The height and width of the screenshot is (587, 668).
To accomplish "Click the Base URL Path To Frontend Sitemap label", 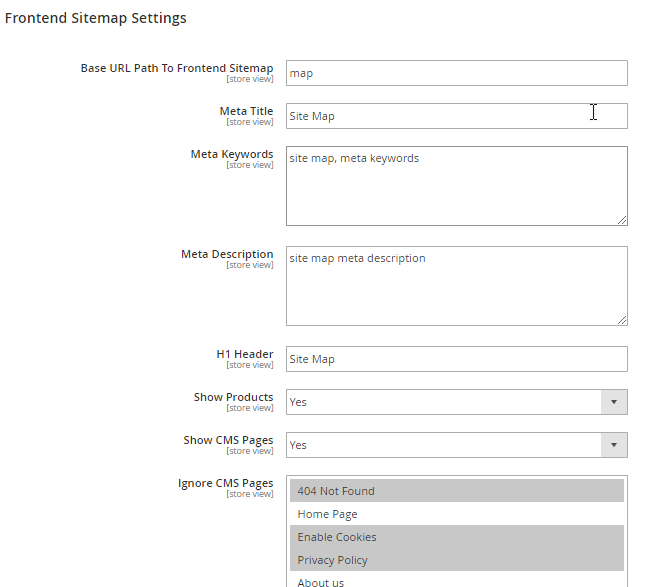I will click(x=177, y=68).
